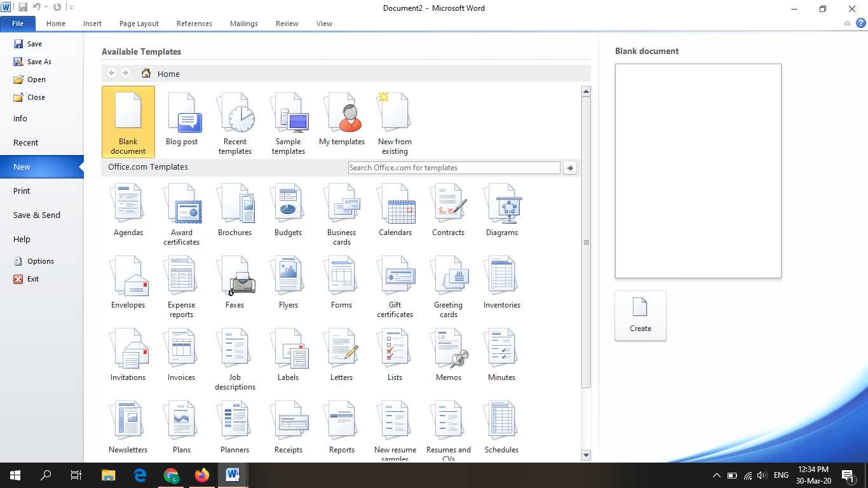The width and height of the screenshot is (868, 488).
Task: Click the search templates arrow button
Action: (570, 168)
